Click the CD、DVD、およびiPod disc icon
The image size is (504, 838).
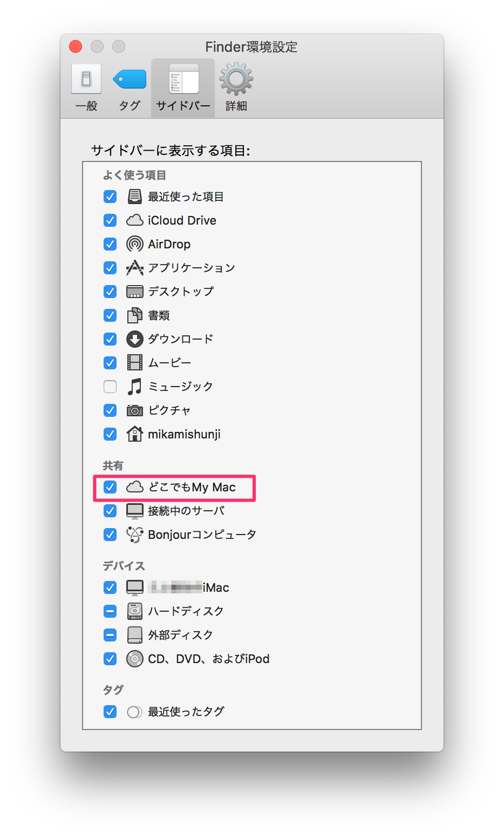click(x=134, y=659)
